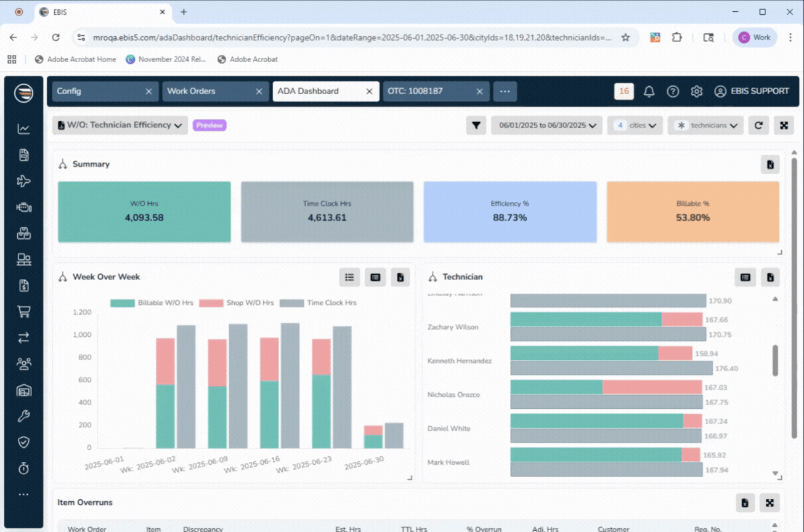Export the Summary panel
The width and height of the screenshot is (804, 532).
tap(769, 164)
